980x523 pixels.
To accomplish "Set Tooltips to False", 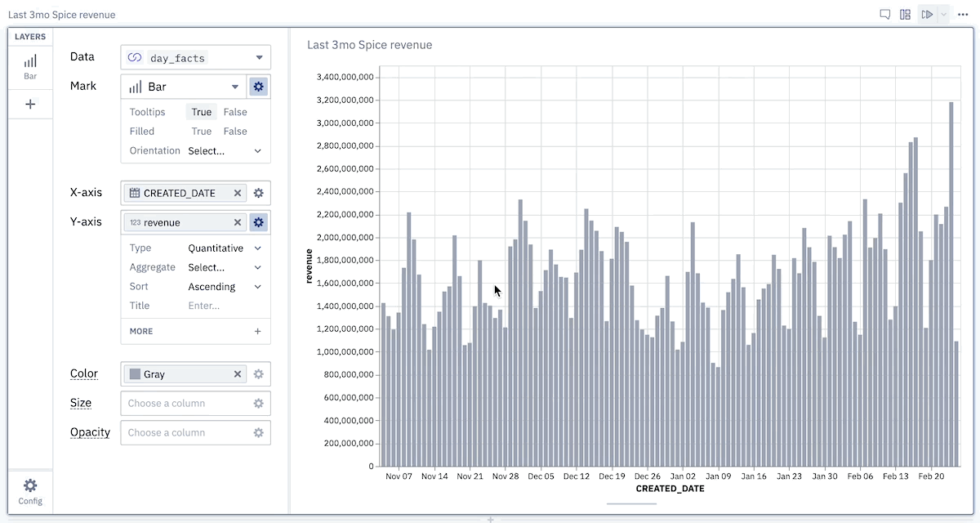I will pyautogui.click(x=235, y=112).
